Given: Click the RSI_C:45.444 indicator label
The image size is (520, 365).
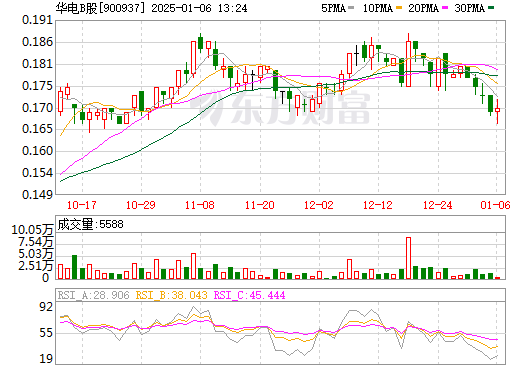Looking at the screenshot, I should (249, 295).
